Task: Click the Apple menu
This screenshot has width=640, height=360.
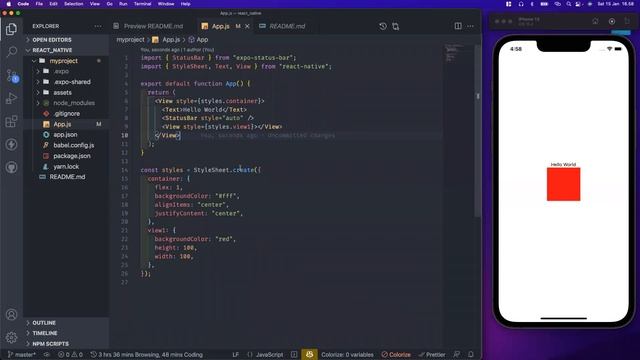Action: pos(9,4)
